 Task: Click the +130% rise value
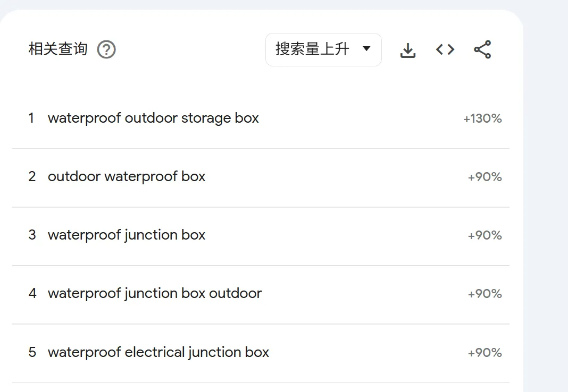[x=482, y=118]
